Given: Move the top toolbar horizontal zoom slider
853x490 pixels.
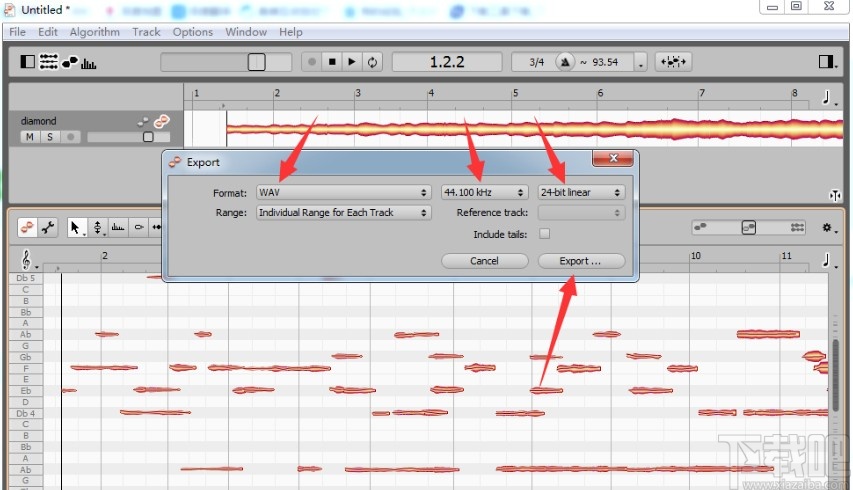Looking at the screenshot, I should click(256, 62).
